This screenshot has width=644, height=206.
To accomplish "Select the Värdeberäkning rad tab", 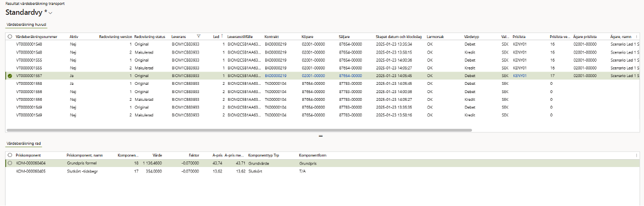I will pyautogui.click(x=23, y=144).
